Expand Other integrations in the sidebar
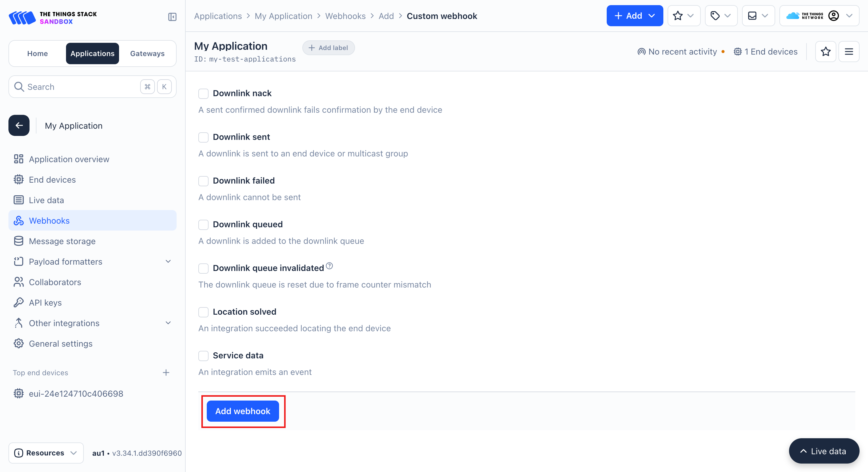Screen dimensions: 868x472 point(168,323)
